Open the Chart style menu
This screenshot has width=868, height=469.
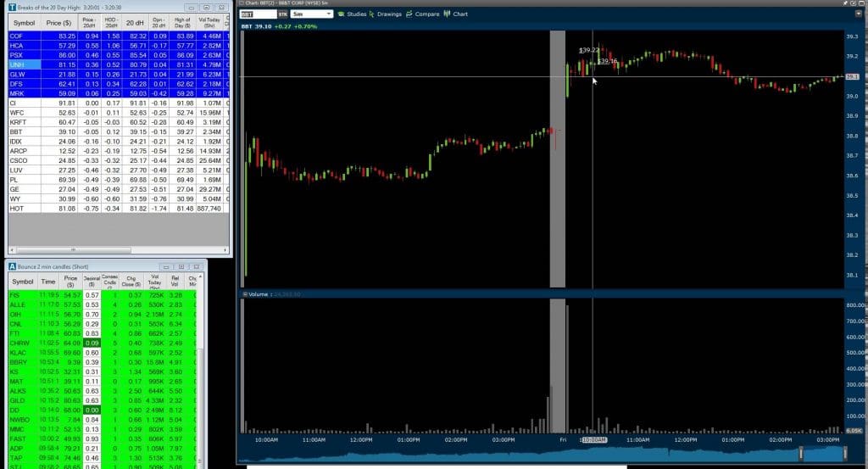[x=455, y=14]
